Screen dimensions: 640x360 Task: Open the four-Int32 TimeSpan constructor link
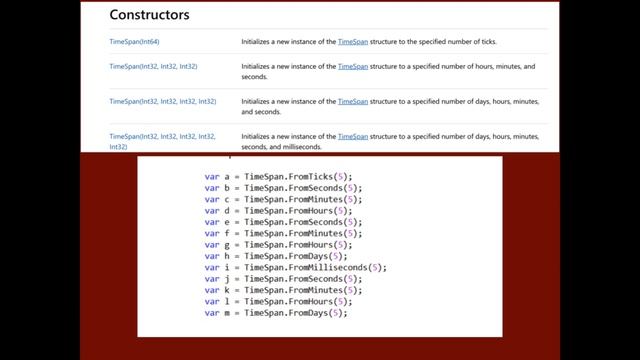click(x=163, y=101)
